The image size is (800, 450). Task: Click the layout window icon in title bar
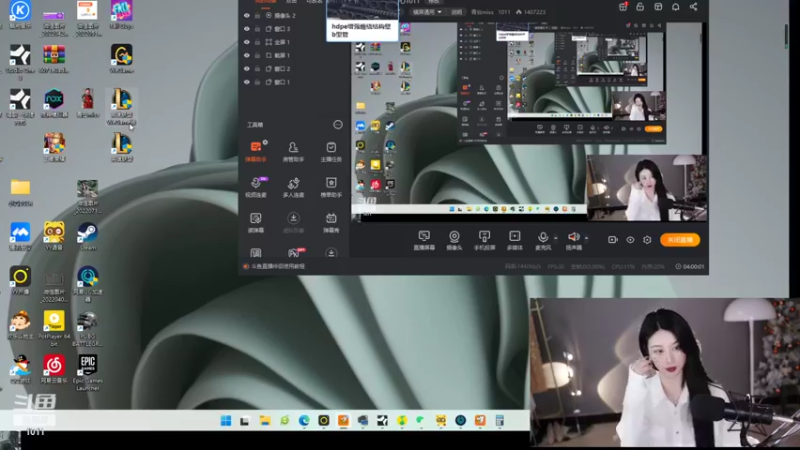[x=658, y=7]
